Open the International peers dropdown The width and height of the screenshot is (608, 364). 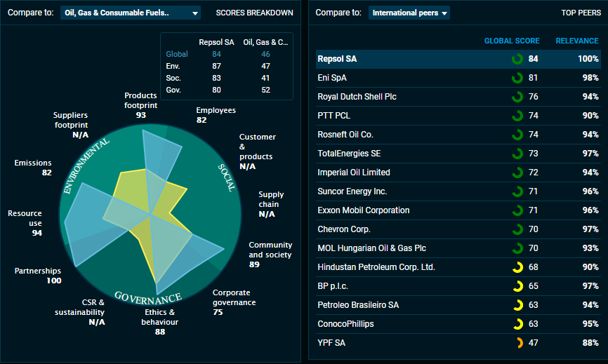click(409, 13)
